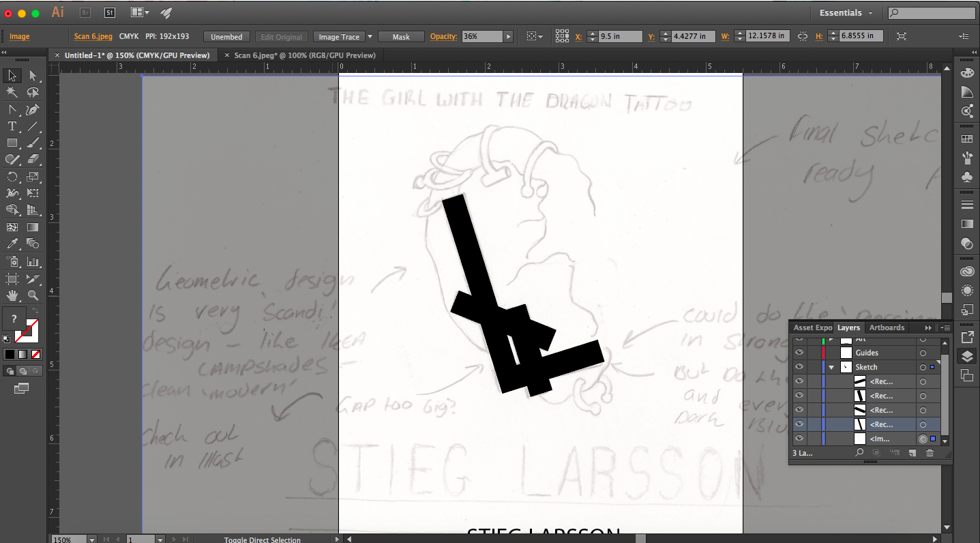The height and width of the screenshot is (543, 980).
Task: Select the Line Segment tool
Action: [33, 126]
